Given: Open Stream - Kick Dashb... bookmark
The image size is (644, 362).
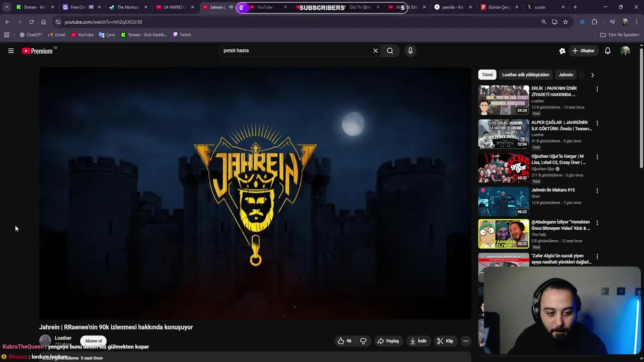Looking at the screenshot, I should pyautogui.click(x=144, y=35).
